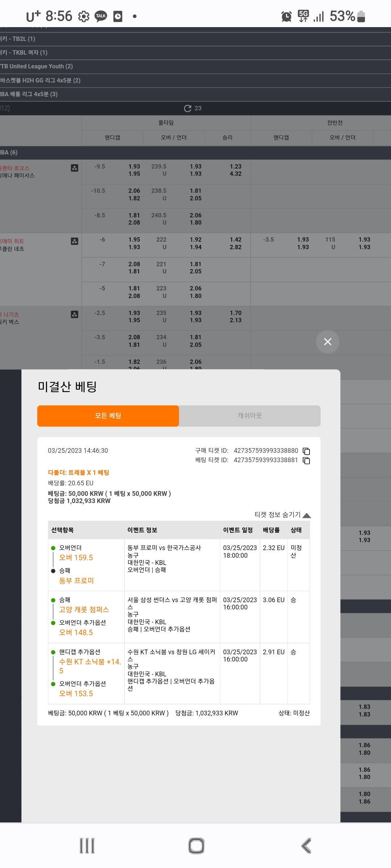Select handicap -9.5 odds of 1.93
The height and width of the screenshot is (868, 391).
coord(134,166)
